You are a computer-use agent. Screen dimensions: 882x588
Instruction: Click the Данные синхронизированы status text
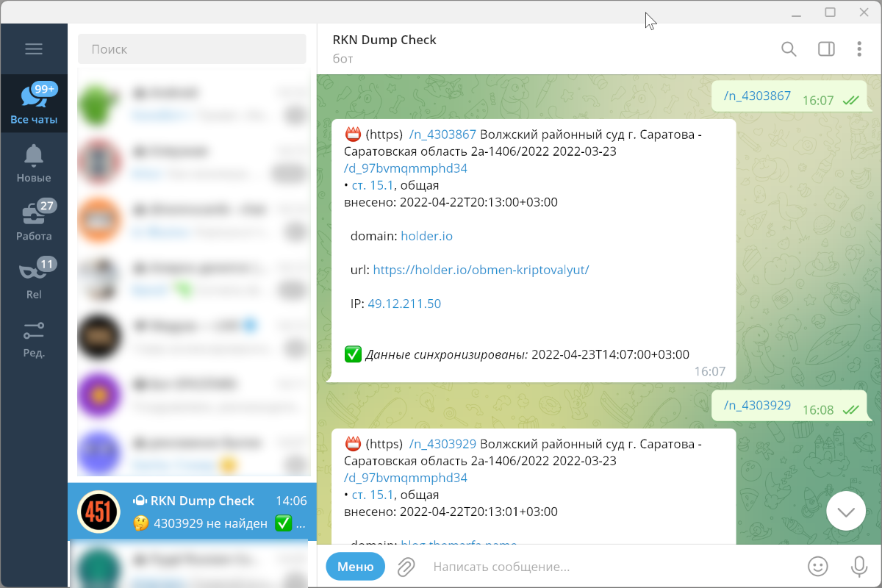tap(447, 355)
